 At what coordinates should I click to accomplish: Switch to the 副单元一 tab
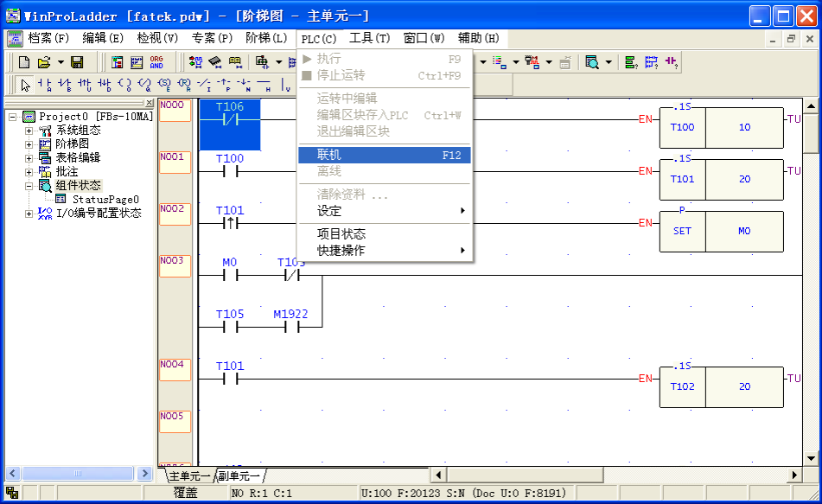(239, 475)
